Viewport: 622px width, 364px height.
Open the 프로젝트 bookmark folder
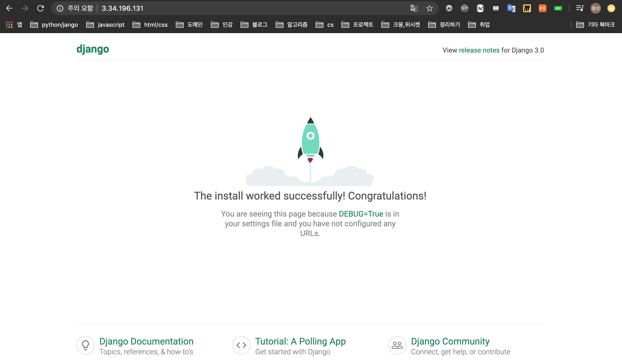click(357, 25)
